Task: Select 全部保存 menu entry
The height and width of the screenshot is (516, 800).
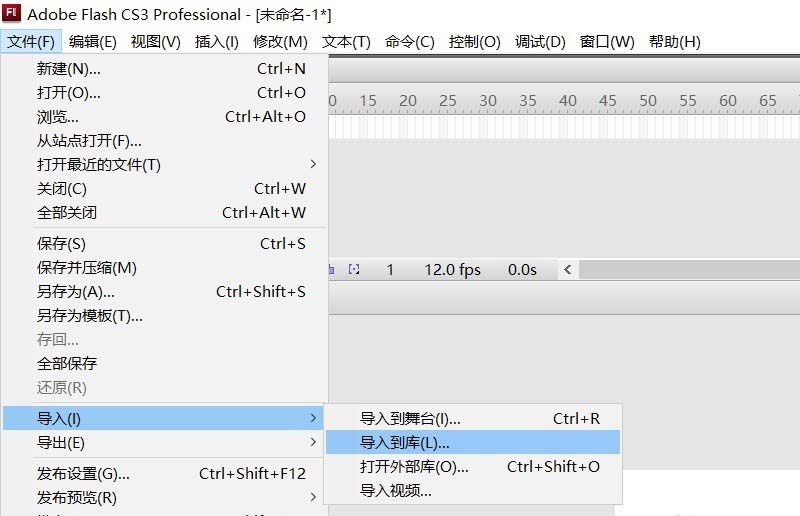Action: [164, 363]
